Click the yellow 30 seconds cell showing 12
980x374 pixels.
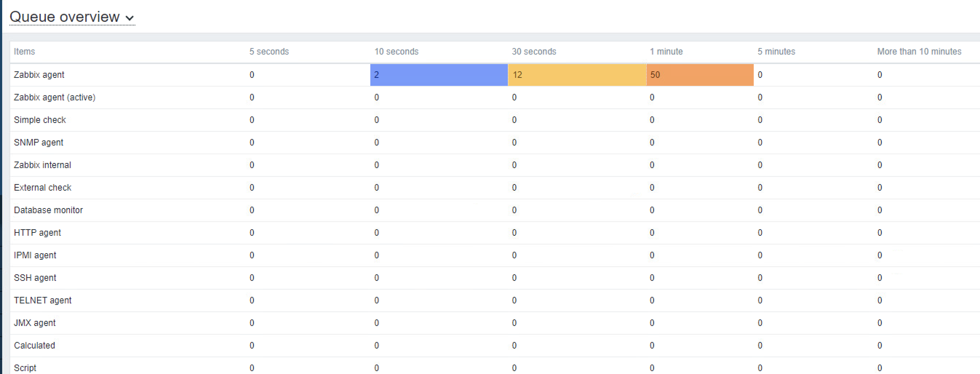coord(577,75)
